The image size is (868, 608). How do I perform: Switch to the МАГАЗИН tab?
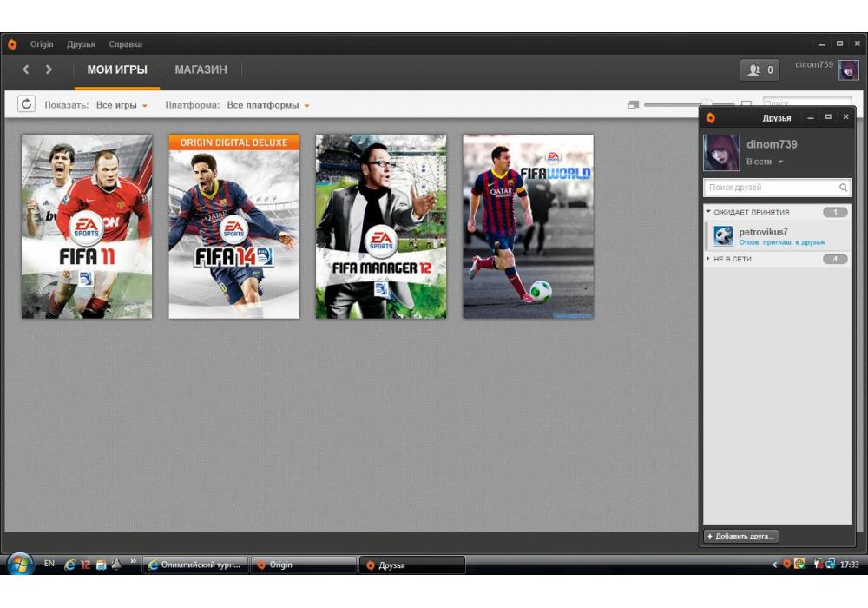coord(201,69)
